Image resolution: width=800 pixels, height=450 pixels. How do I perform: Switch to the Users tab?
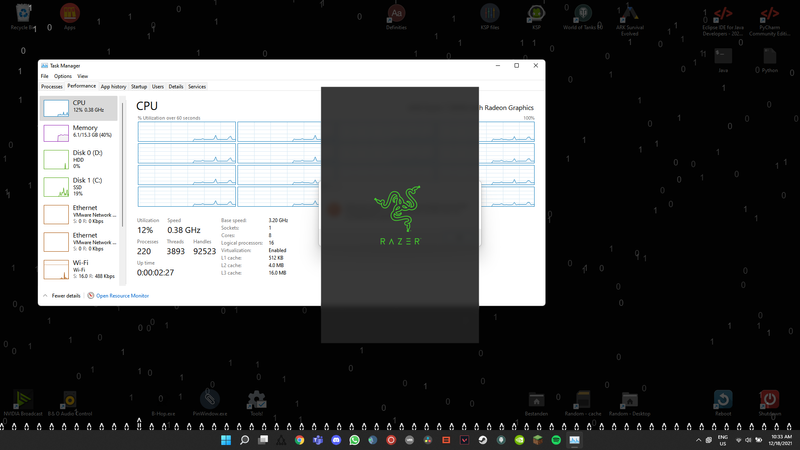click(x=158, y=87)
